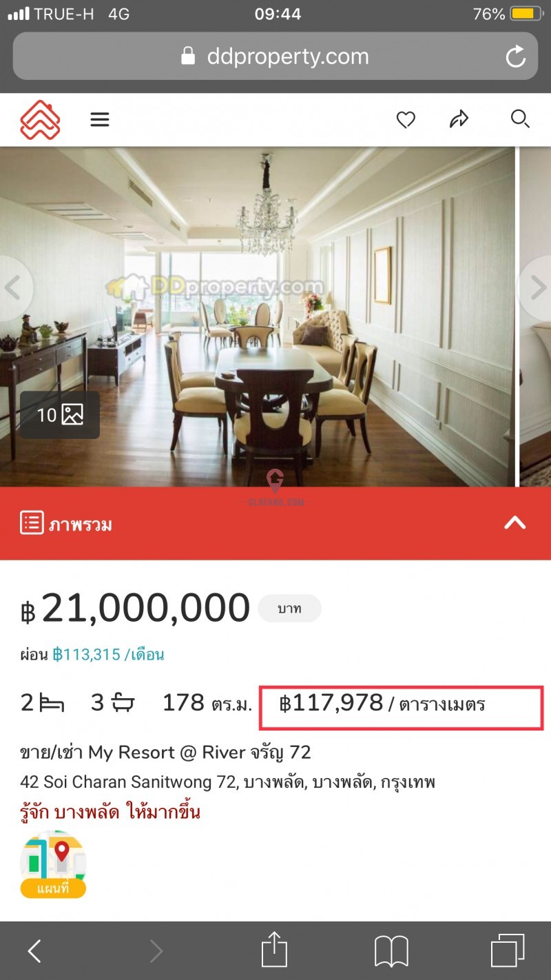Share this listing via arrow icon
The width and height of the screenshot is (551, 980).
pos(459,119)
